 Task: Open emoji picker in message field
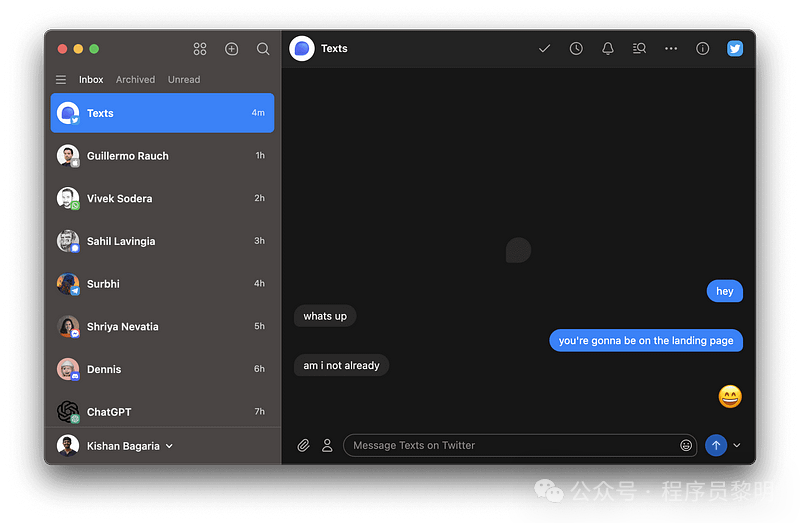(686, 445)
